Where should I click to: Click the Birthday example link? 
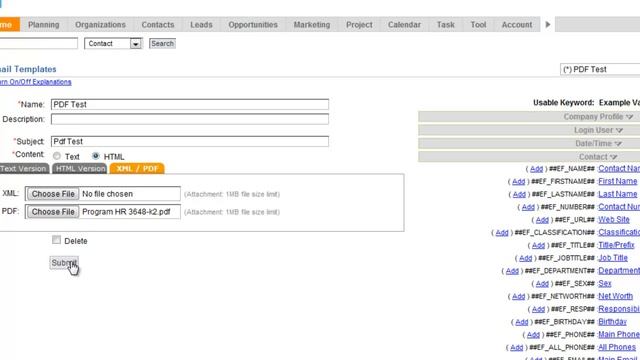click(612, 322)
